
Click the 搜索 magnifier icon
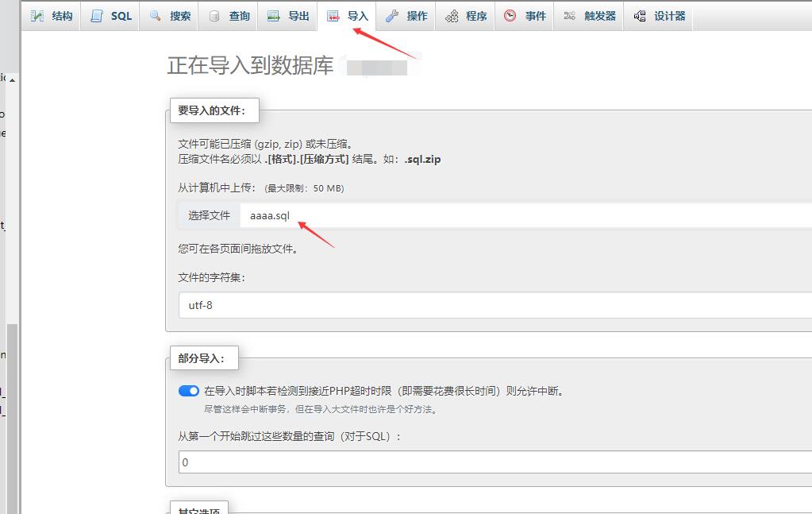click(x=155, y=16)
